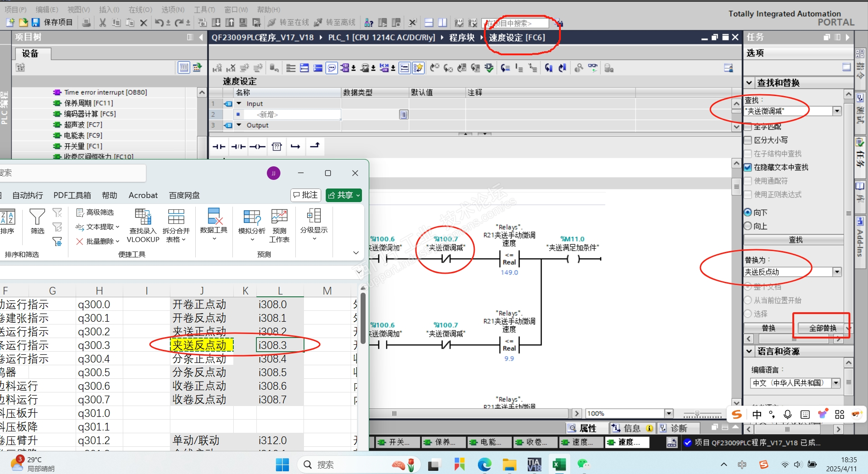Open the 在线(O) menu
The height and width of the screenshot is (474, 868).
[140, 10]
